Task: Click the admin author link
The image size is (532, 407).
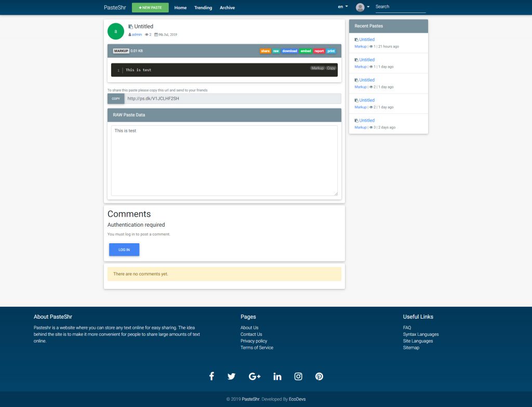Action: 137,35
